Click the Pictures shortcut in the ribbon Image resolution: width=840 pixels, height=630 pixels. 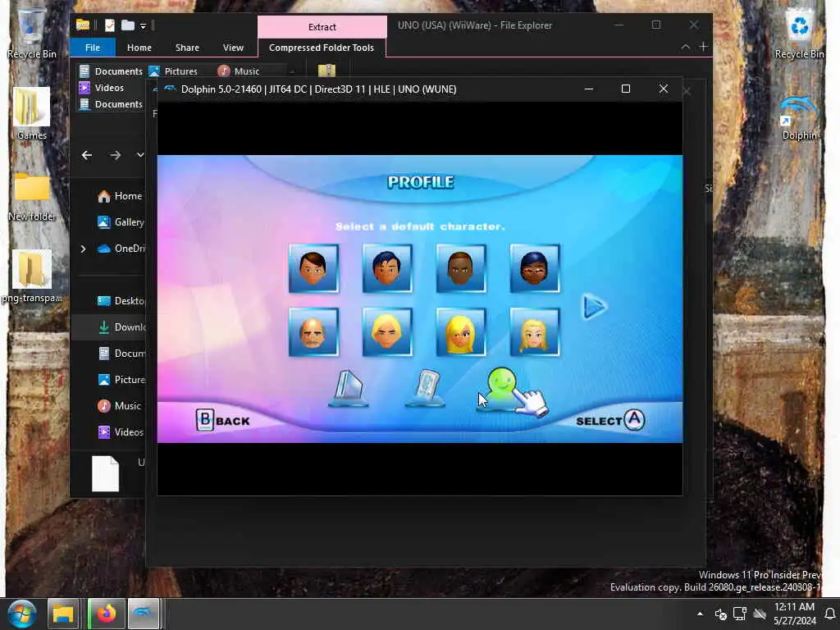click(x=173, y=71)
